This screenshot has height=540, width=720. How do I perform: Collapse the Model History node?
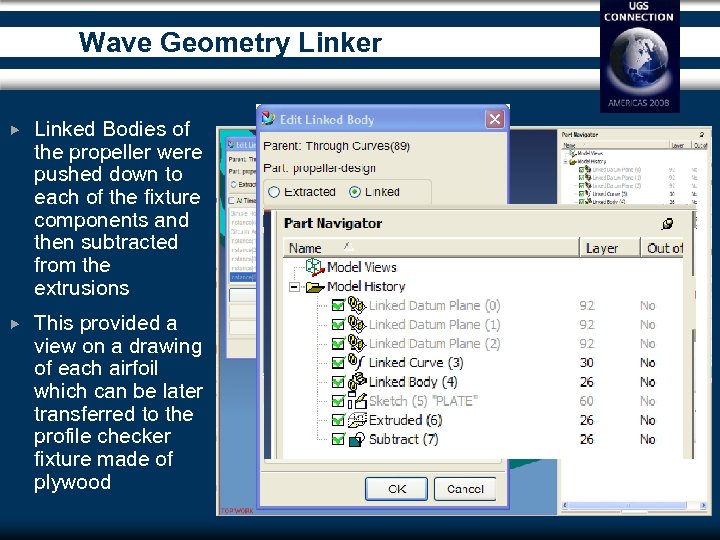click(294, 287)
